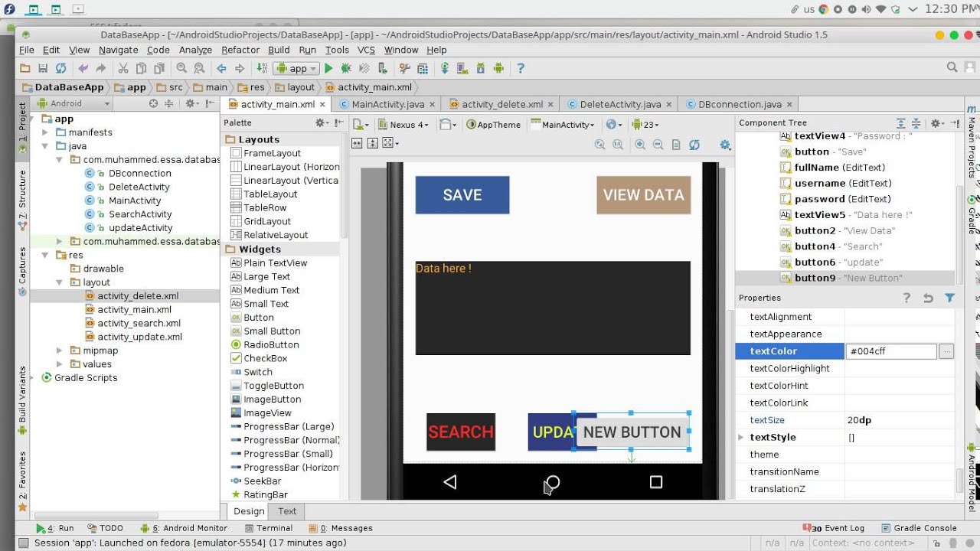Toggle the Messages tool window
This screenshot has width=980, height=551.
point(341,528)
